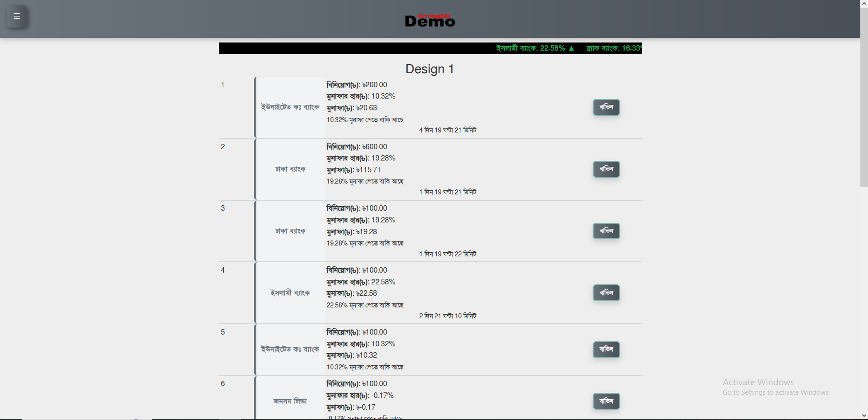Screen dimensions: 868x420
Task: Click the scrollbar up arrow
Action: pyautogui.click(x=863, y=4)
